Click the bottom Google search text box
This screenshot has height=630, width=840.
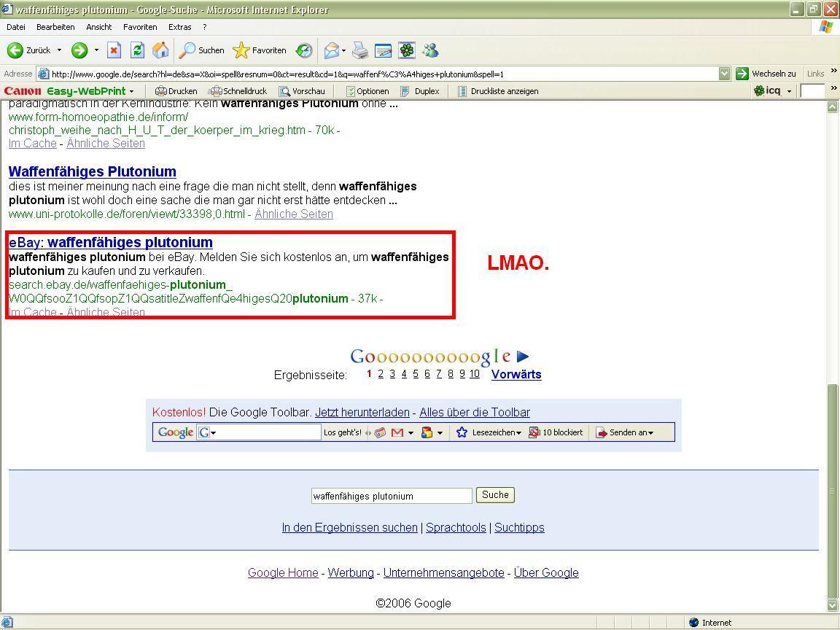392,496
